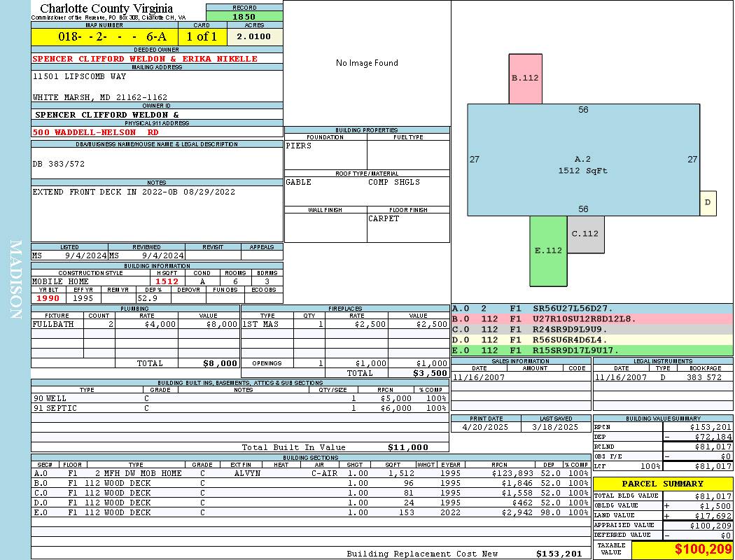This screenshot has width=735, height=560.
Task: Select the green E.112 deck sketch
Action: click(x=548, y=251)
